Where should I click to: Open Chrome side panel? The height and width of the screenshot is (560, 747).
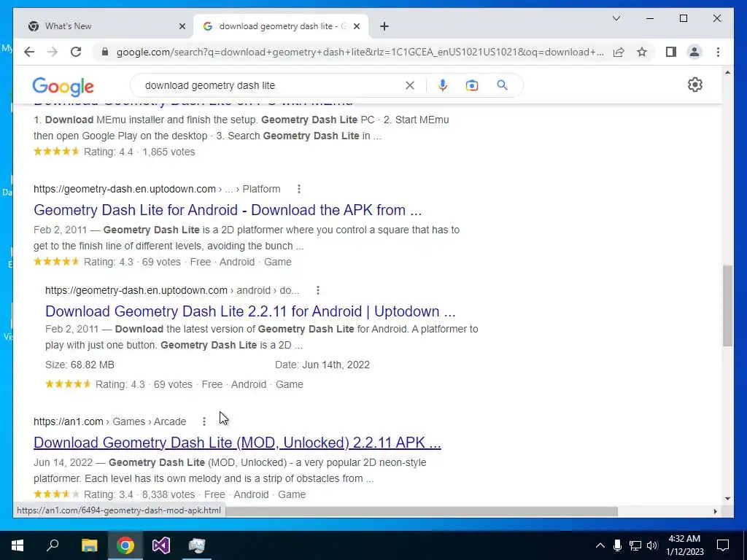tap(671, 52)
